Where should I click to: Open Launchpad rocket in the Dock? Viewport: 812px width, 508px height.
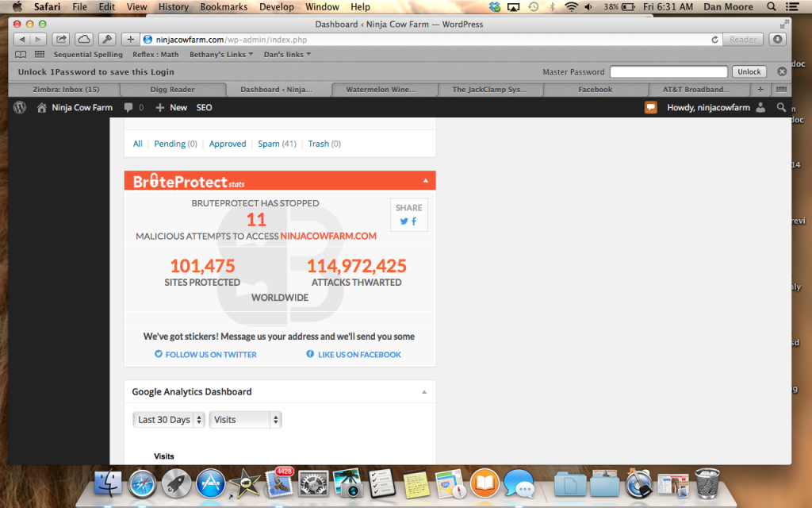pyautogui.click(x=176, y=483)
